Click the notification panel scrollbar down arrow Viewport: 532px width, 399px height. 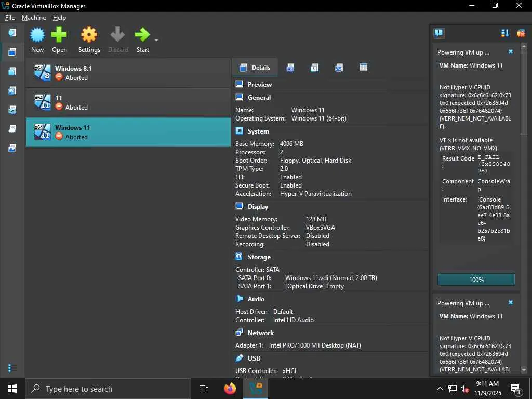point(524,370)
